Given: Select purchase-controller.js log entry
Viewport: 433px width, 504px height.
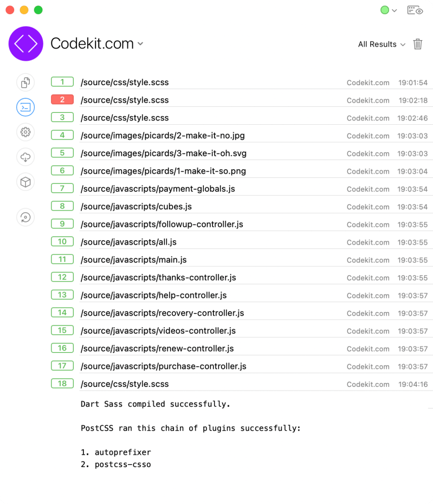Looking at the screenshot, I should coord(256,366).
